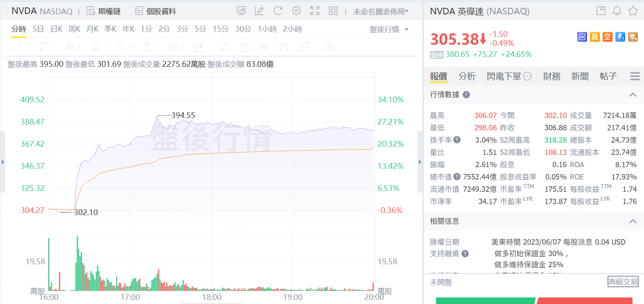This screenshot has height=304, width=644.
Task: Click the 7214.18萬 volume value
Action: (x=620, y=116)
